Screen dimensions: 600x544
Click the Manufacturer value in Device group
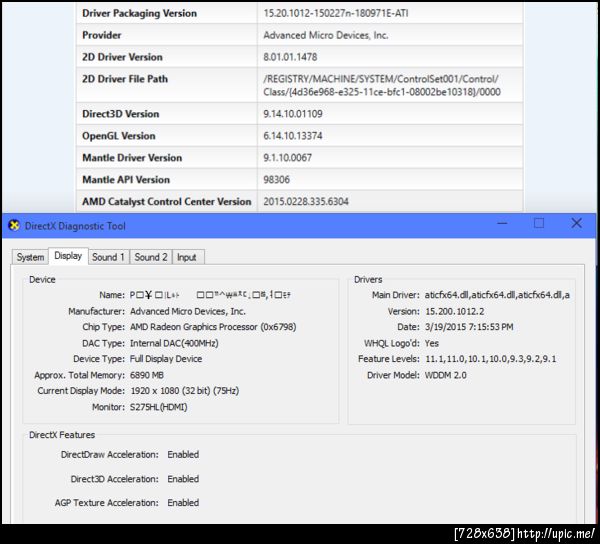[188, 311]
